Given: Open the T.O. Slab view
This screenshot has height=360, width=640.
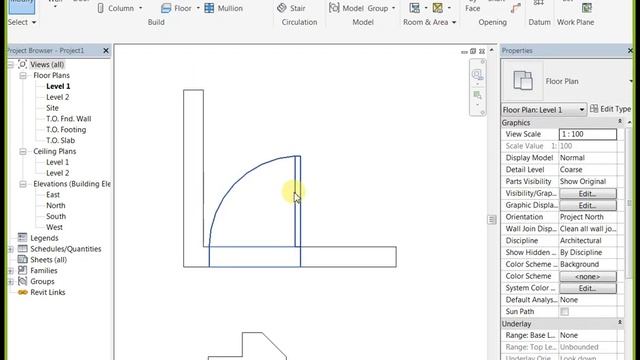Looking at the screenshot, I should 60,140.
